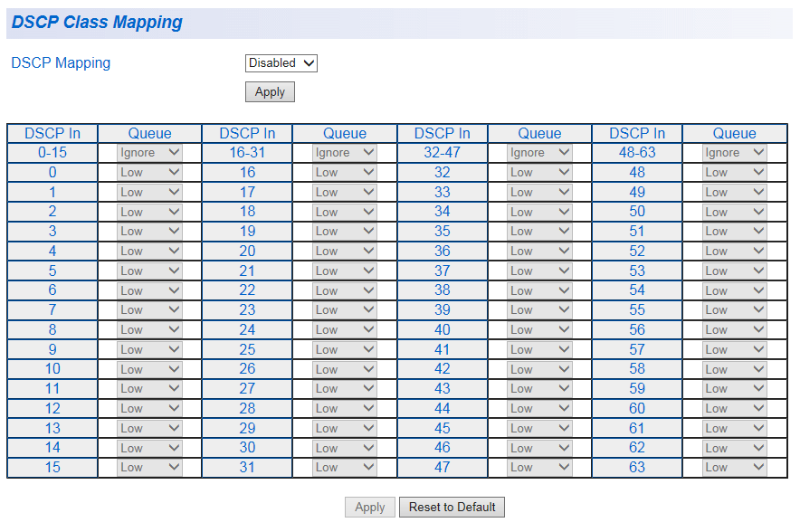Open the Queue dropdown for DSCP range 32-47
Screen dimensions: 800x532
click(x=539, y=153)
